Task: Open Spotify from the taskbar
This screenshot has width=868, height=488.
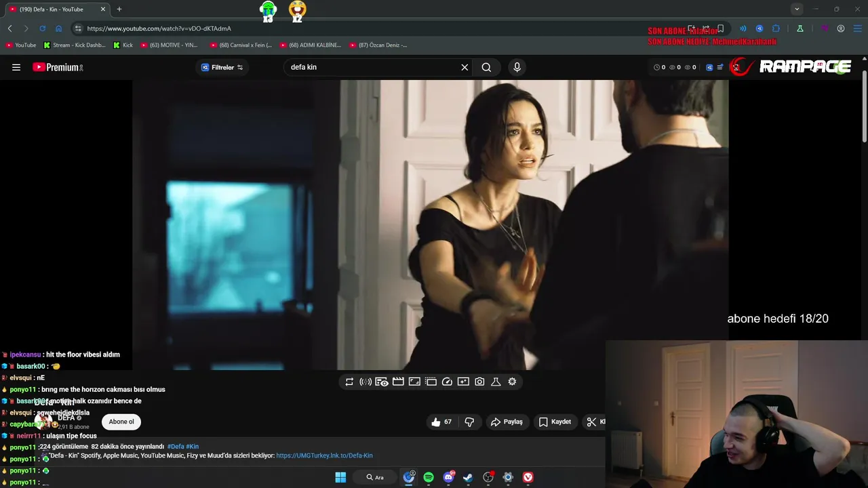Action: point(429,477)
